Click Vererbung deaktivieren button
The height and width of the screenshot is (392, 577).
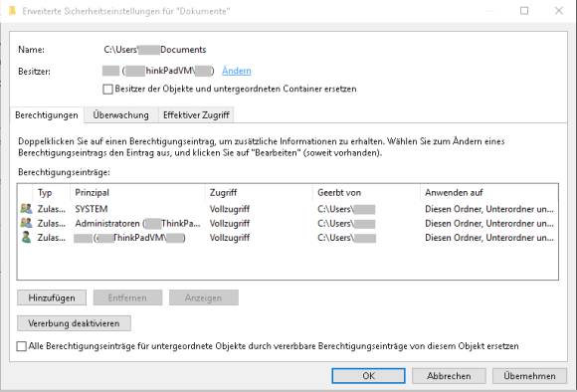pos(74,323)
